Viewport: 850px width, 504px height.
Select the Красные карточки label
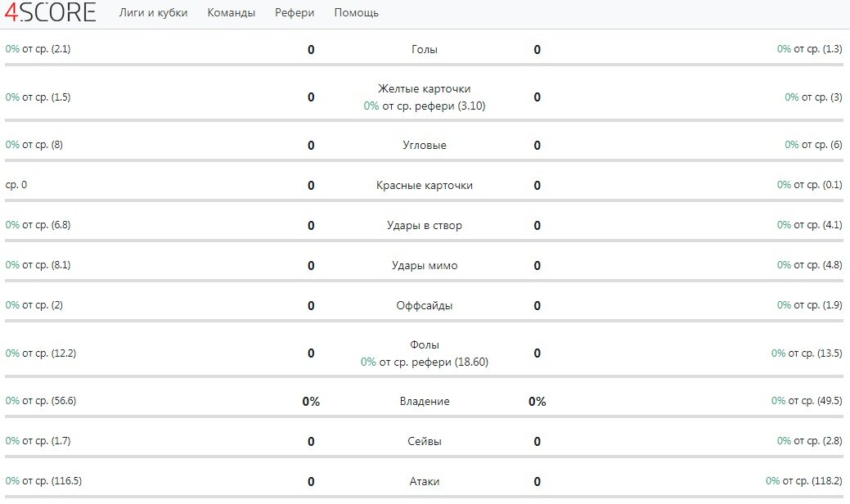[x=425, y=185]
